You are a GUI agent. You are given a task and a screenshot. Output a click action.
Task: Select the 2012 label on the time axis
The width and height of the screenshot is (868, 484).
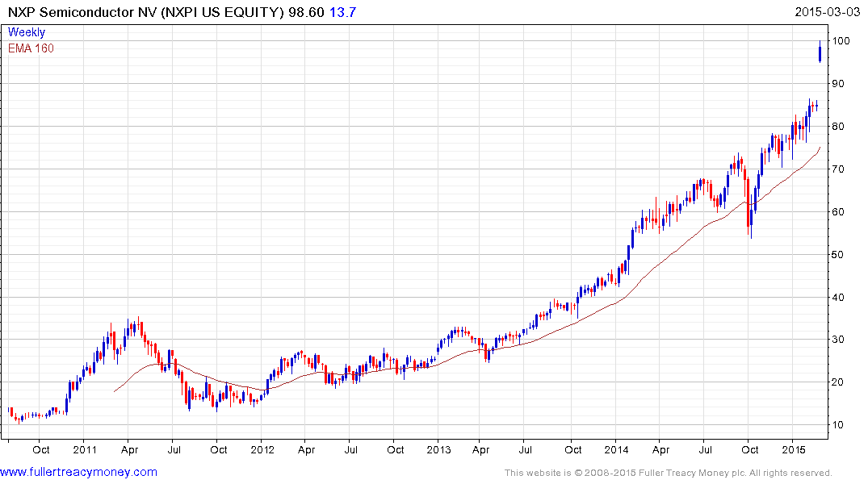click(x=262, y=449)
